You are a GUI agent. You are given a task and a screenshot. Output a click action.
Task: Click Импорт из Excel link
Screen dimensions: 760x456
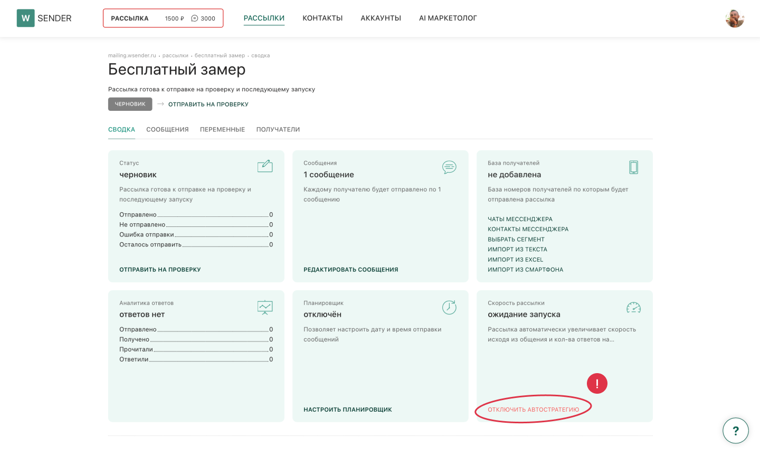coord(515,260)
